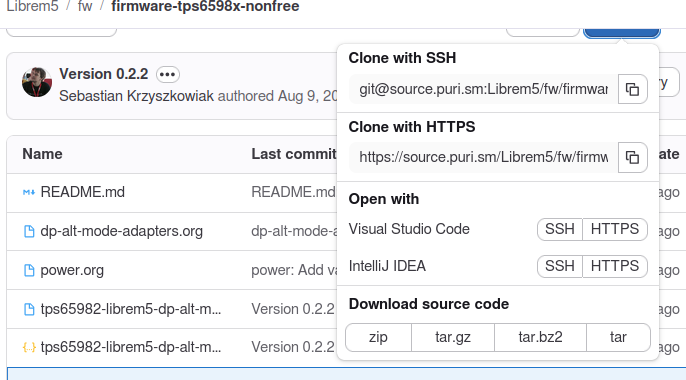Download source code as tar
Viewport: 686px width, 380px height.
[618, 337]
